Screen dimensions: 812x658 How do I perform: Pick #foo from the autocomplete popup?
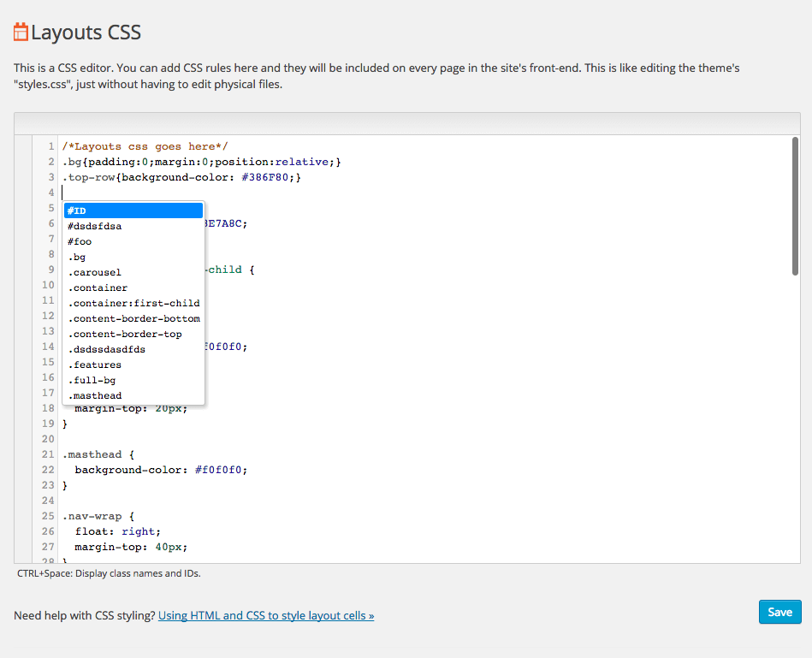pos(133,242)
